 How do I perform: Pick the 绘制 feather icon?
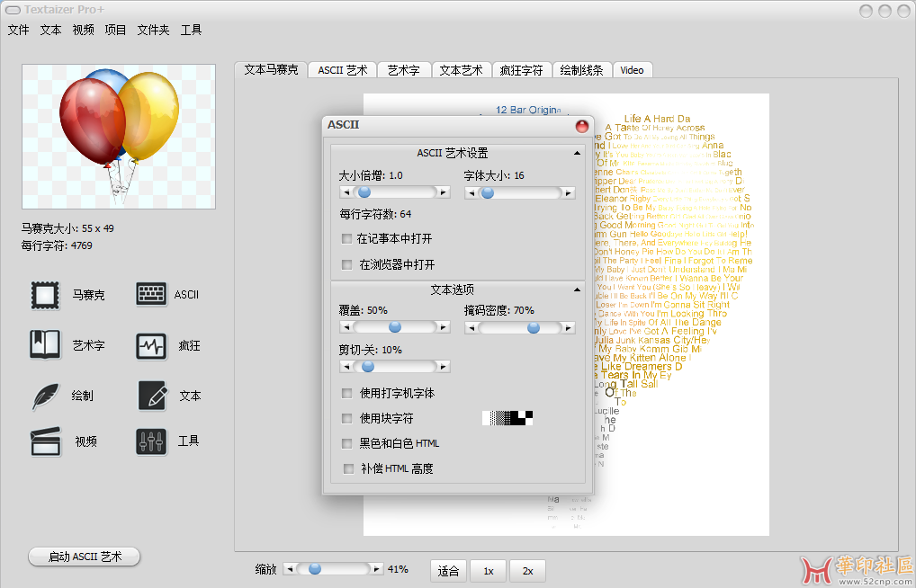pyautogui.click(x=45, y=396)
